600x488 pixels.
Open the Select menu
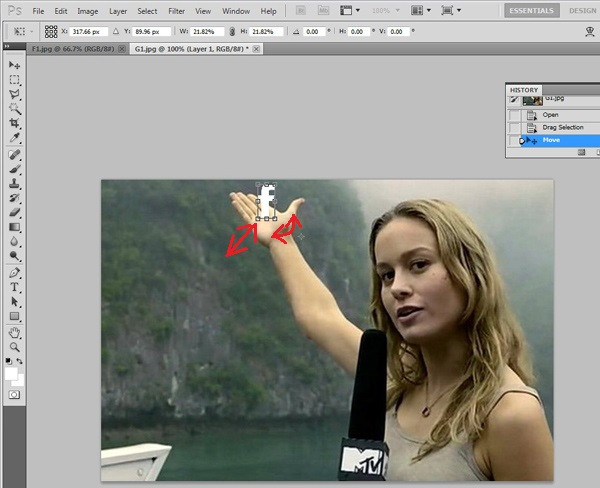[x=147, y=11]
